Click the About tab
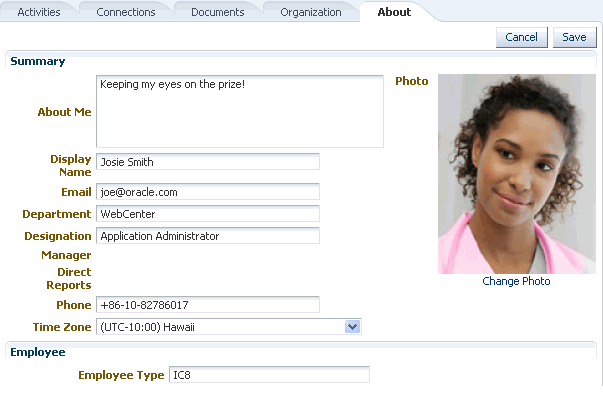The width and height of the screenshot is (603, 408). (x=394, y=12)
